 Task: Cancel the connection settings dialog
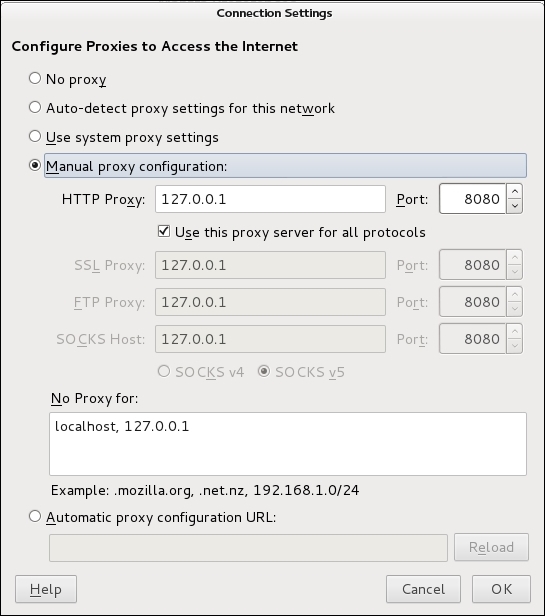click(x=423, y=589)
